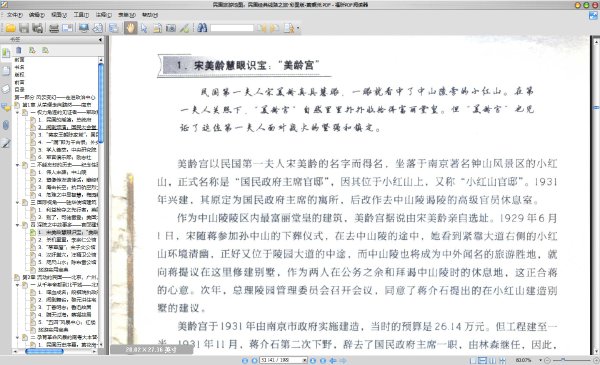
Task: Select the arrow Select tool
Action: coord(144,28)
